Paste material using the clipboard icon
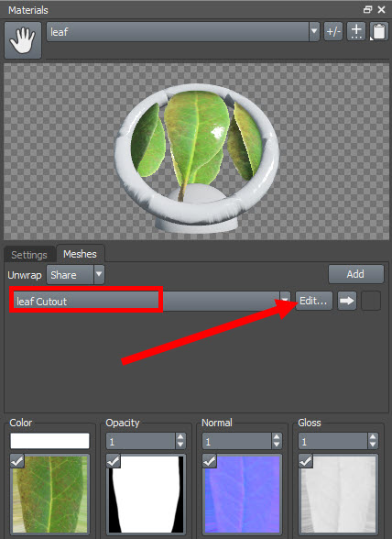 378,31
